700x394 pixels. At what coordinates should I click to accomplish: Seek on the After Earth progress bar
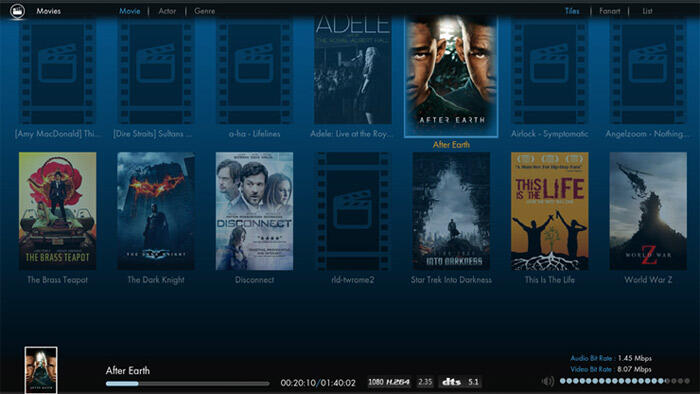click(188, 383)
